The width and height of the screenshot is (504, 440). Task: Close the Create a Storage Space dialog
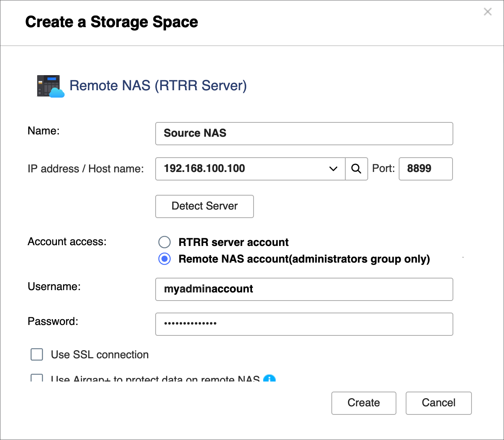click(x=487, y=12)
